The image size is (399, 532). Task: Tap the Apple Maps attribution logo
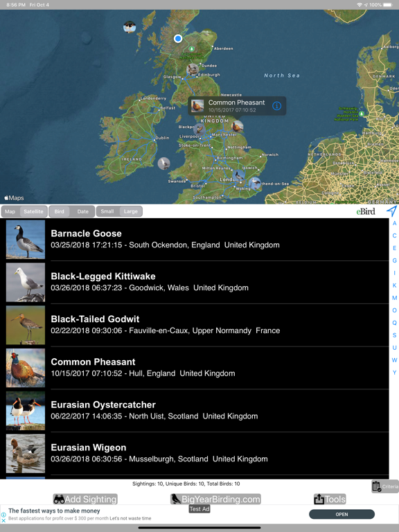click(14, 198)
